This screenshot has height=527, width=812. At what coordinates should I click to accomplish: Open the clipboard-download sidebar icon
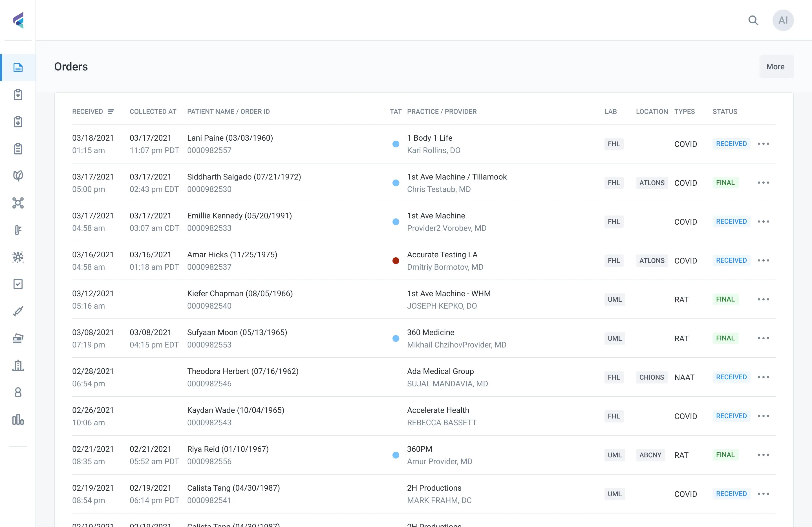pos(18,122)
